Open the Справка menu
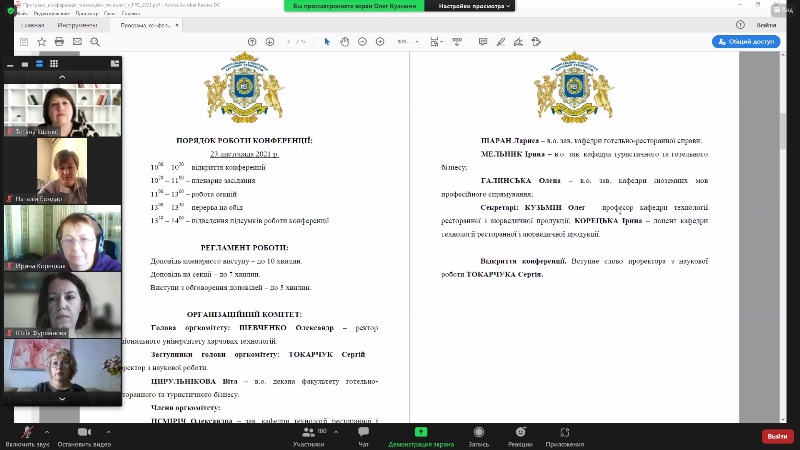 click(131, 14)
